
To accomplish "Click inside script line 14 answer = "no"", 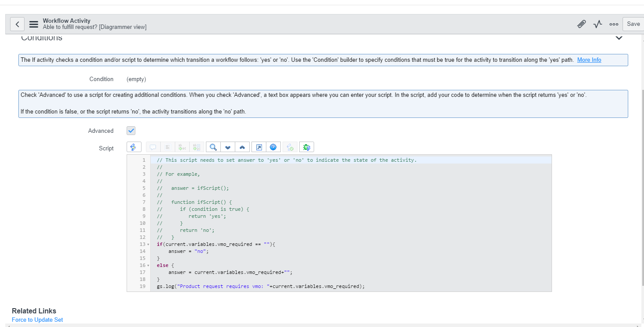I will [189, 251].
